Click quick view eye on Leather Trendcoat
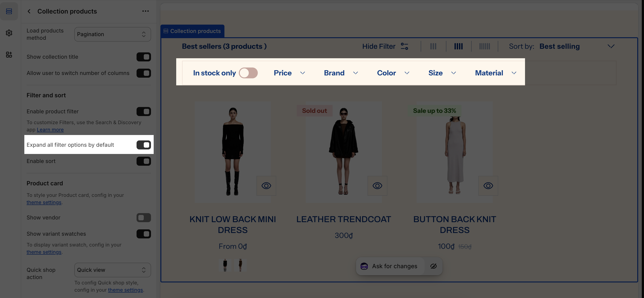The width and height of the screenshot is (644, 298). click(377, 186)
